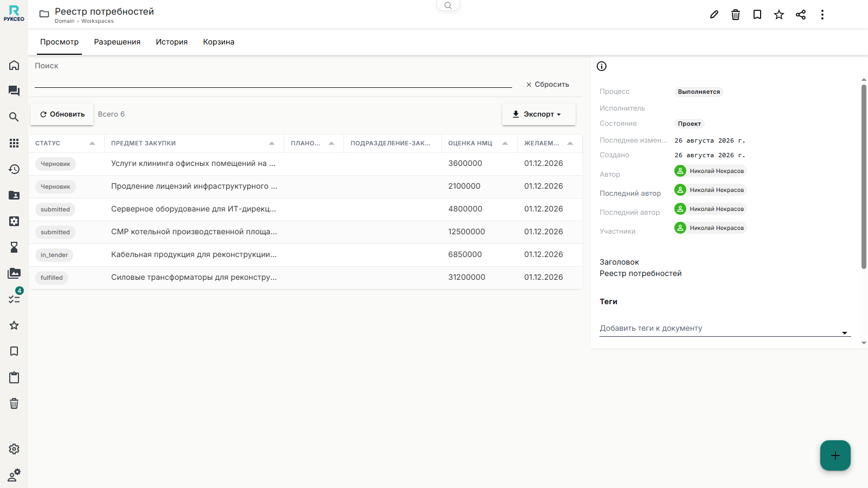The width and height of the screenshot is (868, 488).
Task: Open the three-dot more options menu
Action: pos(822,15)
